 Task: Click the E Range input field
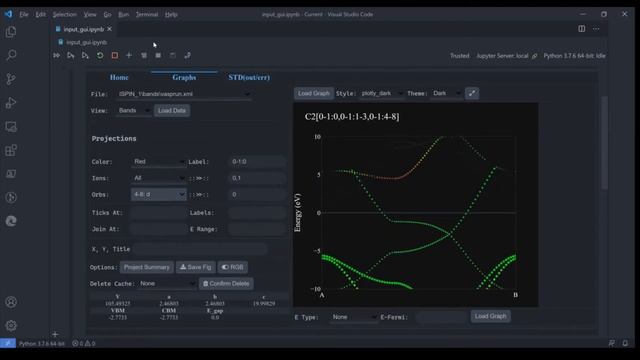coord(257,229)
